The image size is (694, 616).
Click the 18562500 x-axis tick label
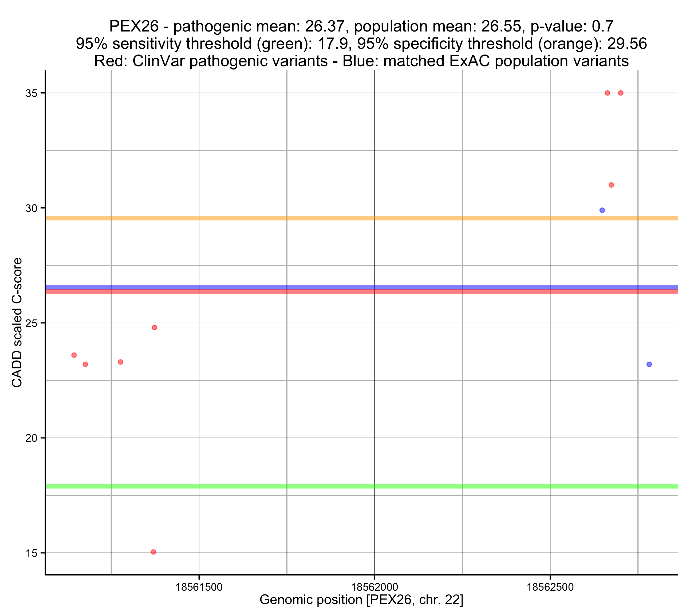[550, 587]
